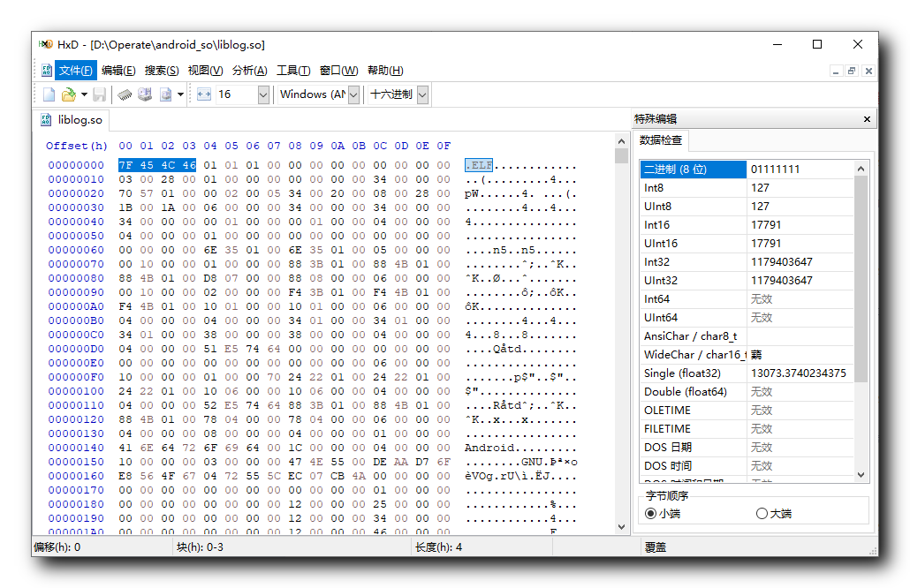910x588 pixels.
Task: Create a new file via toolbar icon
Action: coord(49,94)
